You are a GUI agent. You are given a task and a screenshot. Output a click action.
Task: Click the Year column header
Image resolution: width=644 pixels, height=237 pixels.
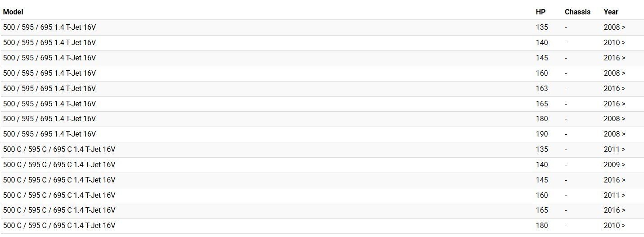coord(611,12)
